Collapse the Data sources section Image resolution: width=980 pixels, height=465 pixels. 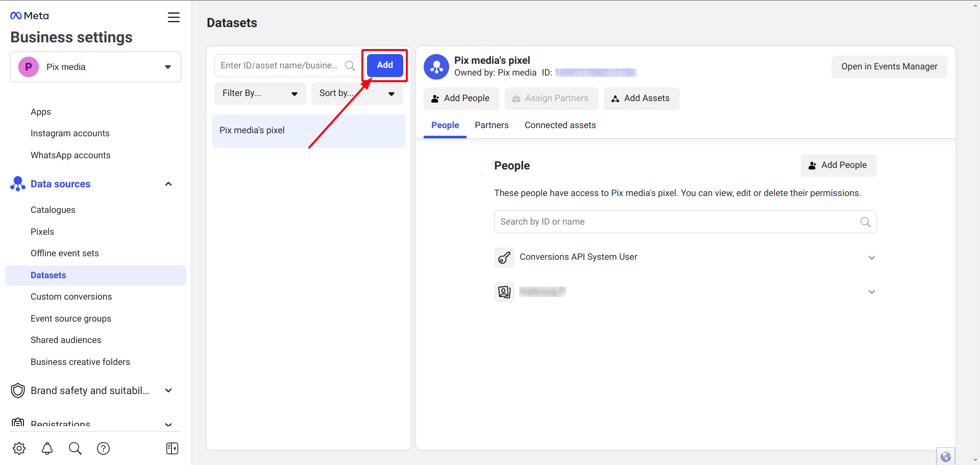tap(168, 184)
